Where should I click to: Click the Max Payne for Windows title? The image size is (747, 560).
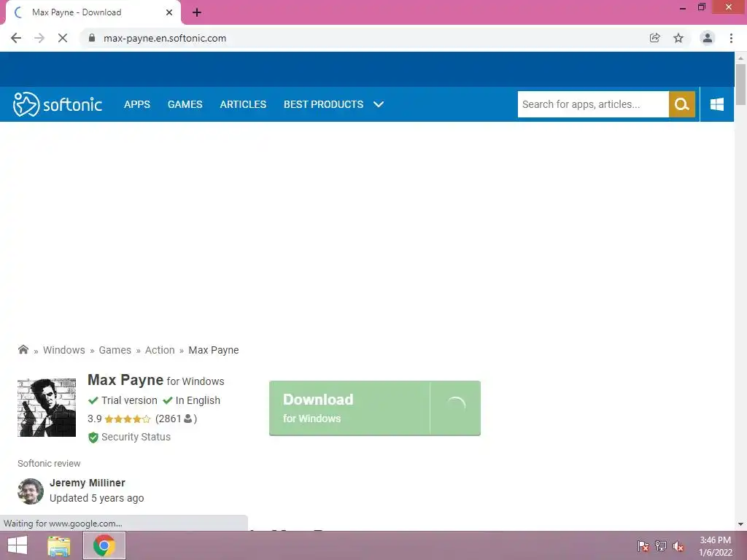click(156, 380)
